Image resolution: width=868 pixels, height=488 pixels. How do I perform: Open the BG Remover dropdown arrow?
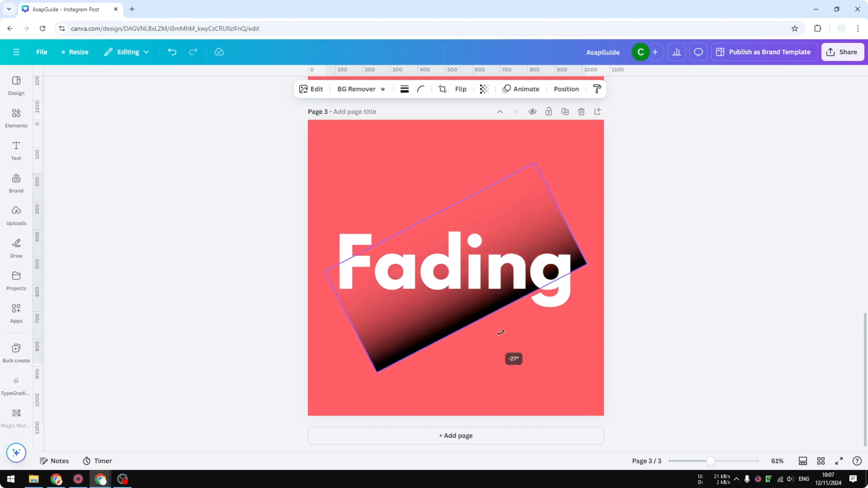383,89
